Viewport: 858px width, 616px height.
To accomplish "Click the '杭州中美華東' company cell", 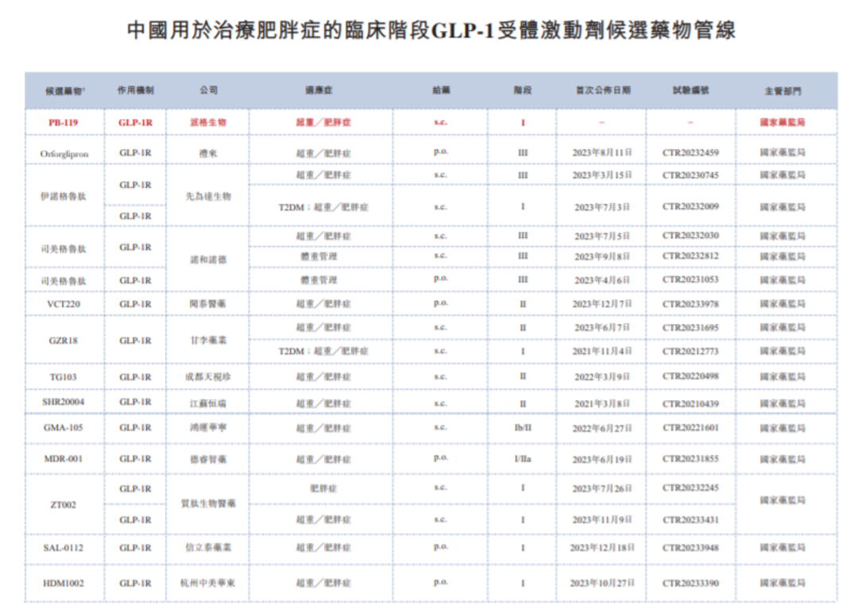I will pyautogui.click(x=208, y=583).
